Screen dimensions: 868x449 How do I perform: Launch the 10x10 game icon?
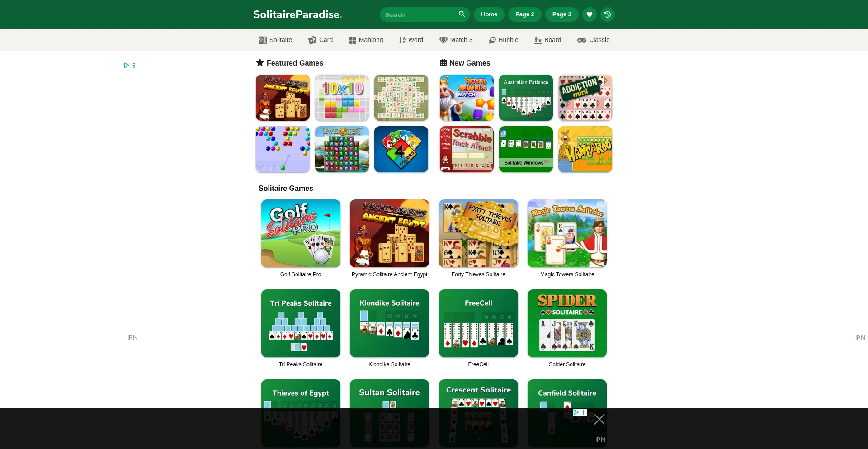(x=342, y=98)
